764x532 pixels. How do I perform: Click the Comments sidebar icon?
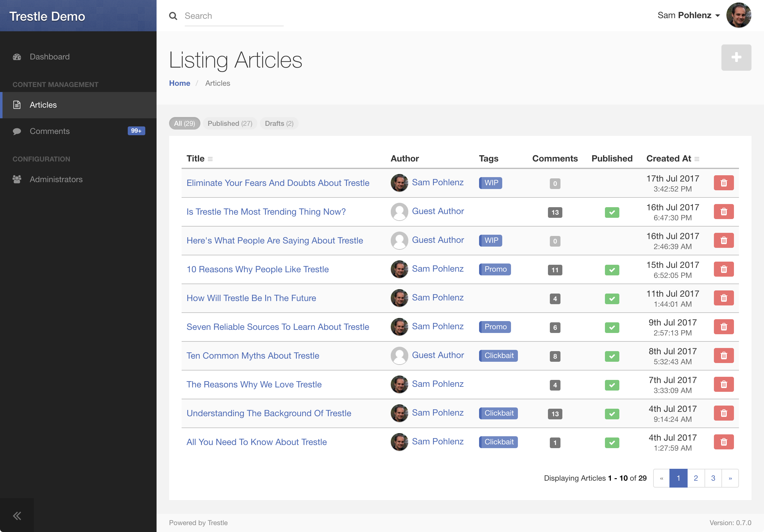pyautogui.click(x=17, y=131)
